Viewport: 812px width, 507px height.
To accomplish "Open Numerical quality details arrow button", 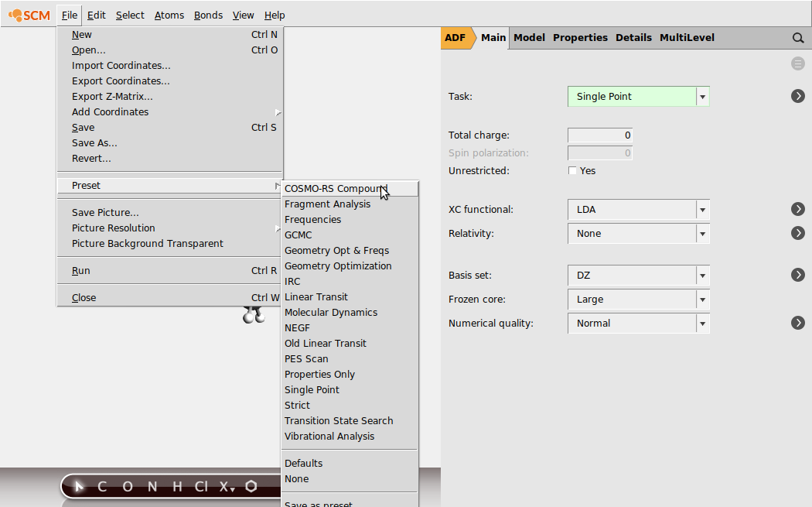I will pos(798,323).
